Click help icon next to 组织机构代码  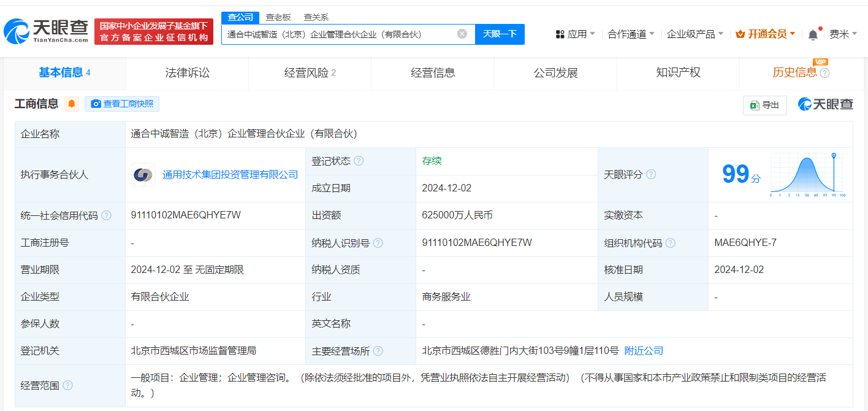(670, 243)
